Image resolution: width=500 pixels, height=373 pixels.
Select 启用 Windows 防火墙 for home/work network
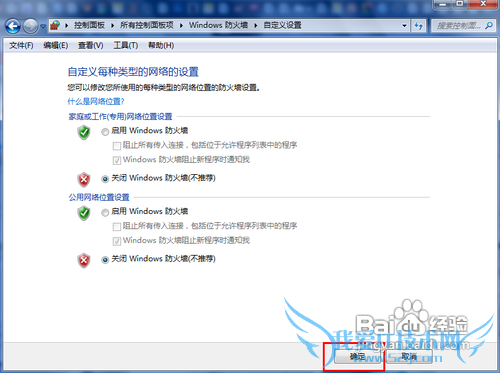105,132
